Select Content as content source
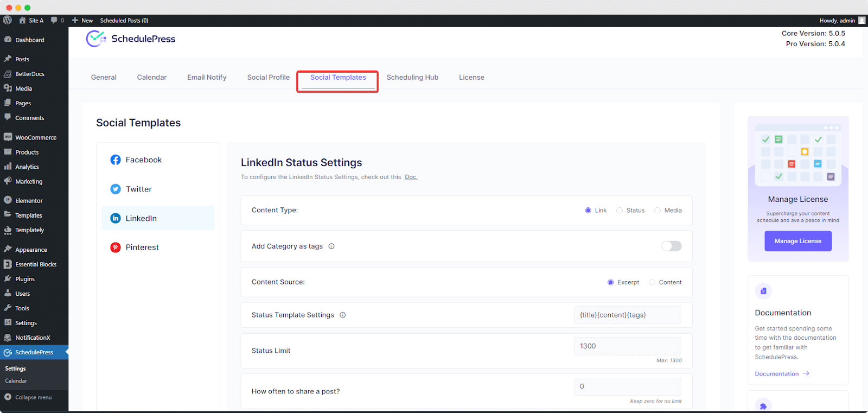868x413 pixels. [652, 282]
